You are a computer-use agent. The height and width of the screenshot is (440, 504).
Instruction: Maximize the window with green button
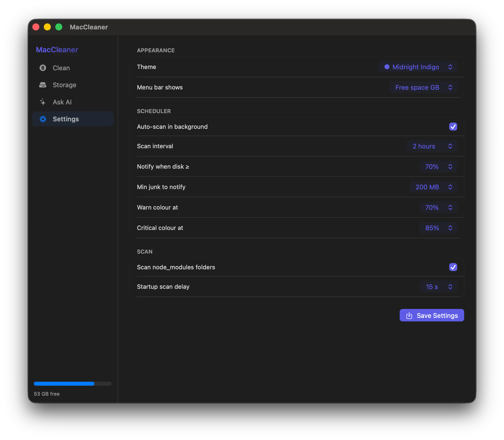59,27
